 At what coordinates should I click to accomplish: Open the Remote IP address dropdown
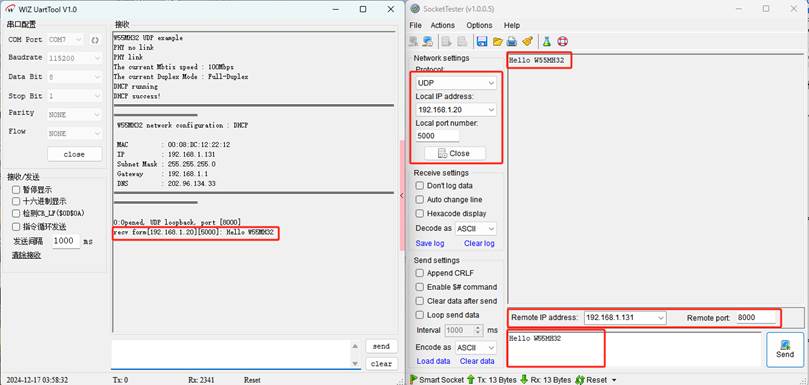click(x=625, y=318)
